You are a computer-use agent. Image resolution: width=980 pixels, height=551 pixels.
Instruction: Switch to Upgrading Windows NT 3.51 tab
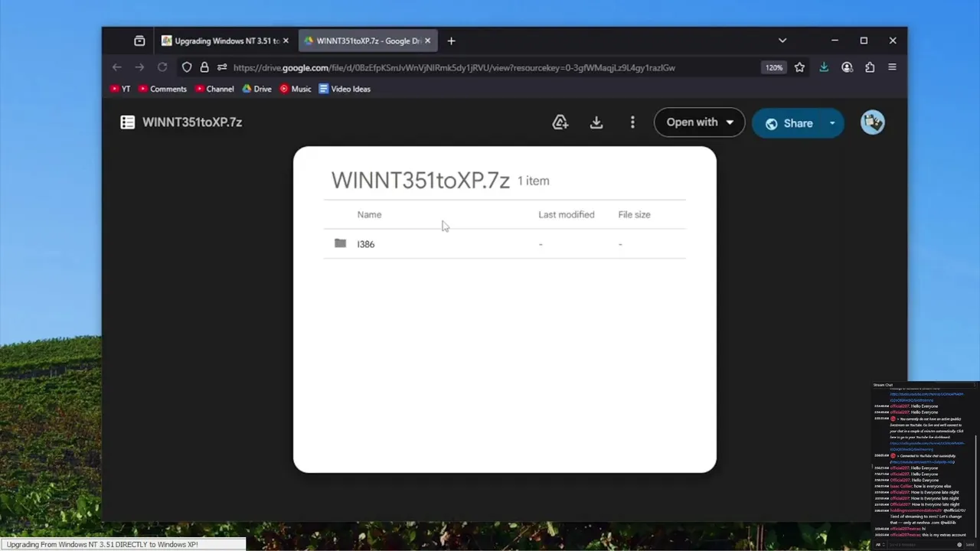[225, 41]
